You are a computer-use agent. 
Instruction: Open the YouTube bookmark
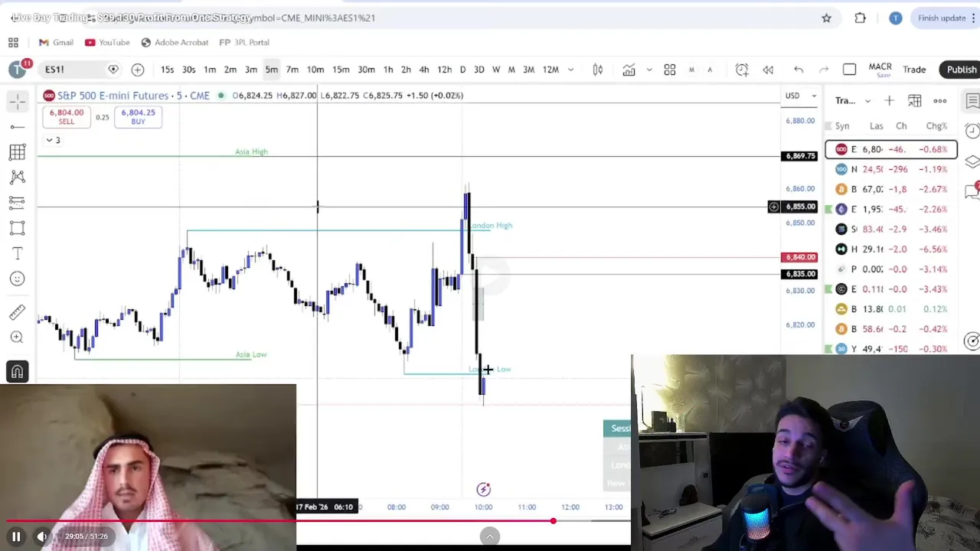pos(107,42)
